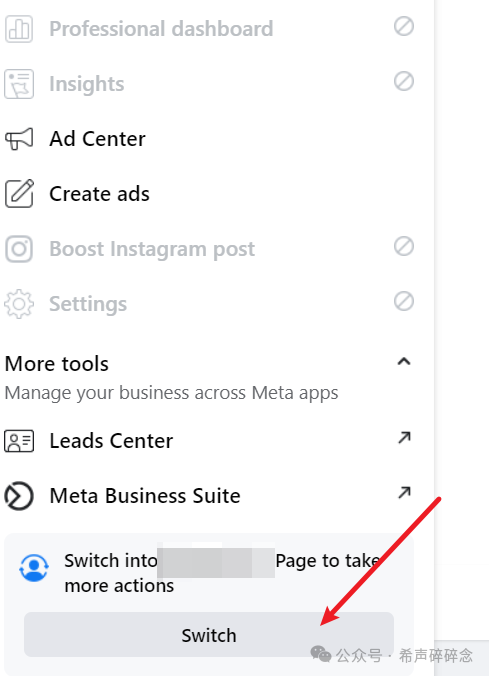Viewport: 489px width, 676px height.
Task: Click the disabled mark beside Insights
Action: pyautogui.click(x=404, y=81)
